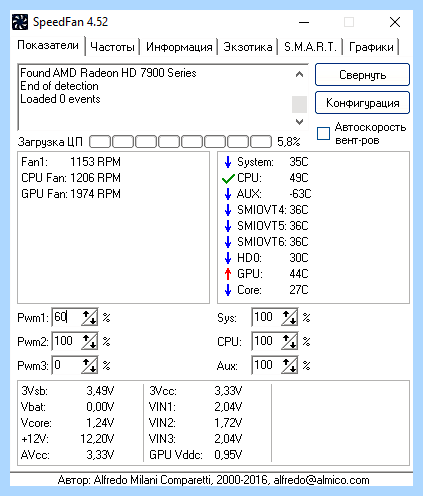Minimize the SpeedFan window
The image size is (423, 496).
[x=304, y=22]
